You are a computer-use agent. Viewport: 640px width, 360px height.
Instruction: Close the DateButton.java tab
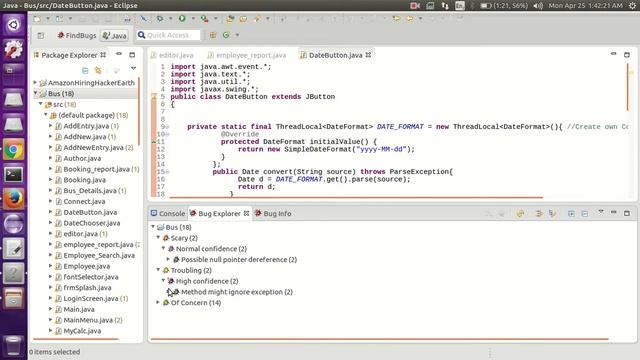tap(368, 55)
